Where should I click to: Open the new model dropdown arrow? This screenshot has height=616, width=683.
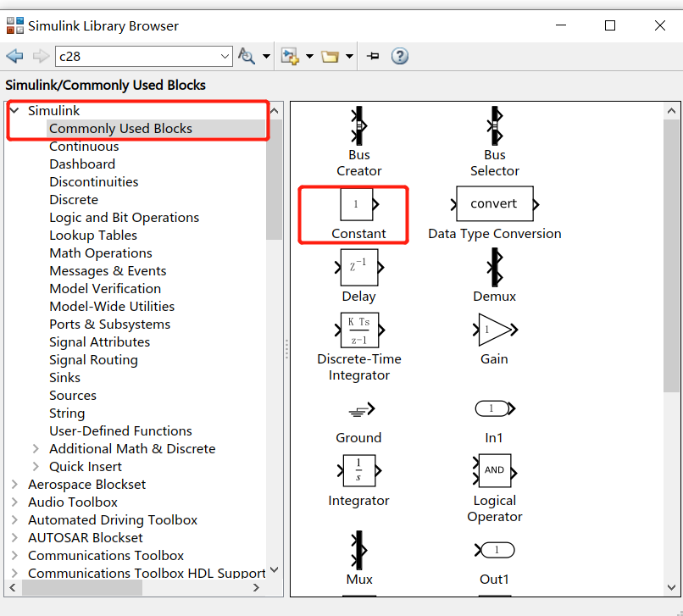click(x=309, y=56)
